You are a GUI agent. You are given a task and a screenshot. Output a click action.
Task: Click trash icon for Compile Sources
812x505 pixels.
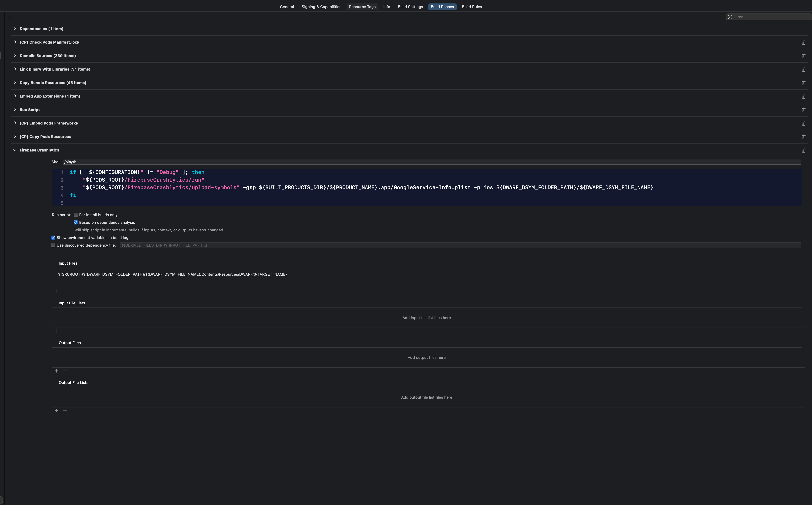coord(803,56)
